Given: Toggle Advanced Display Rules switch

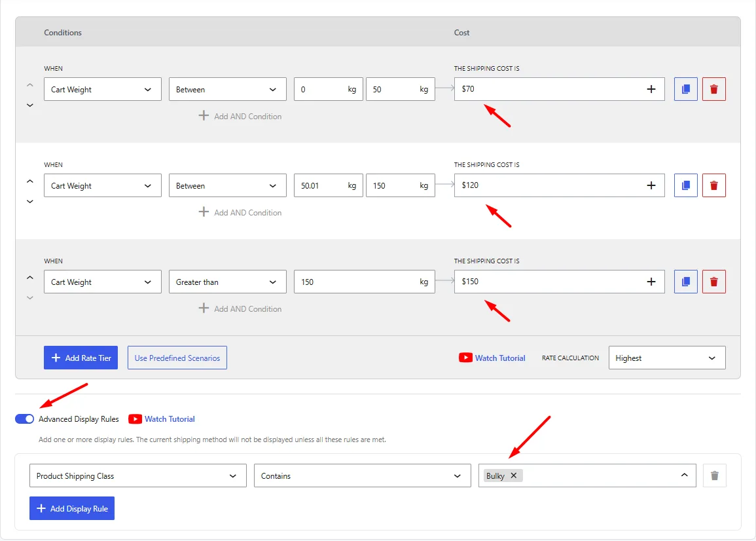Looking at the screenshot, I should (25, 419).
